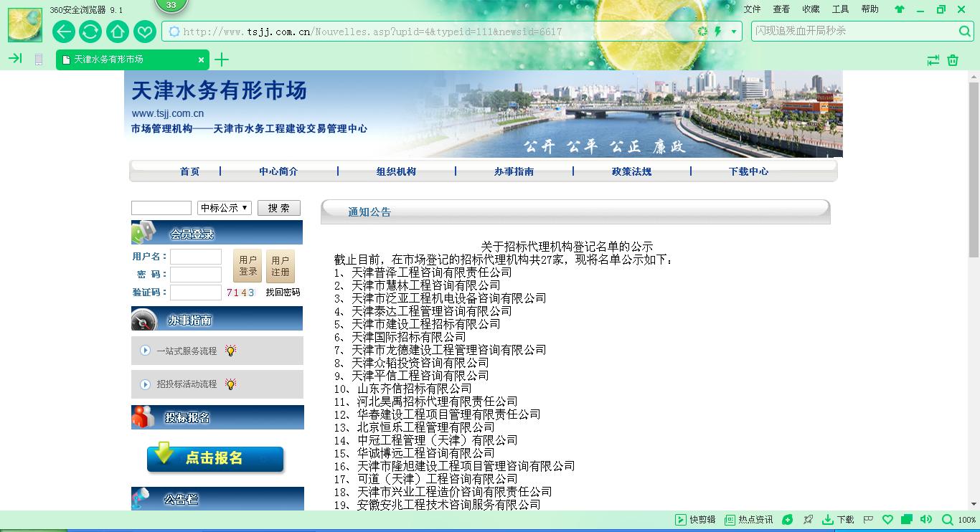Toggle sound with the status bar speaker icon
The height and width of the screenshot is (532, 980).
[926, 520]
